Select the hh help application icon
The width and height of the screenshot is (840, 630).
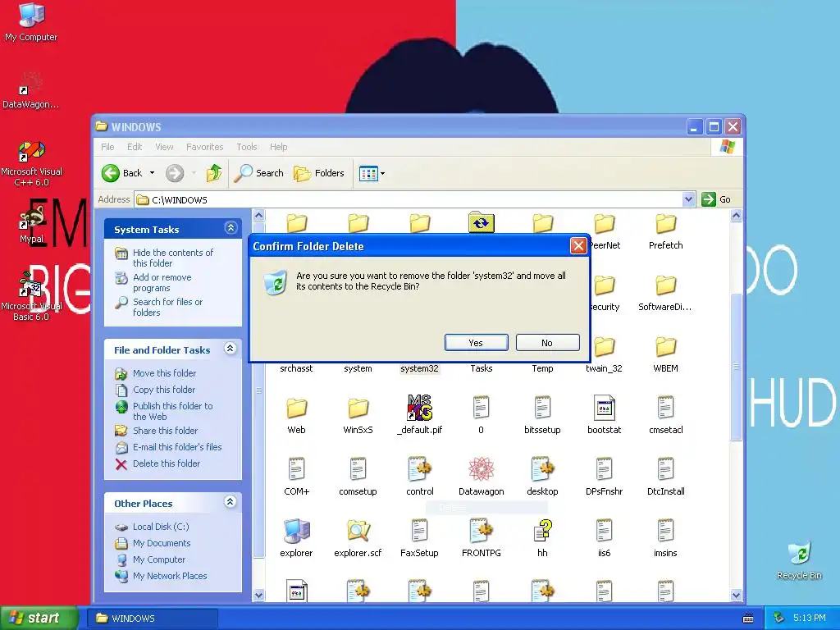click(543, 531)
